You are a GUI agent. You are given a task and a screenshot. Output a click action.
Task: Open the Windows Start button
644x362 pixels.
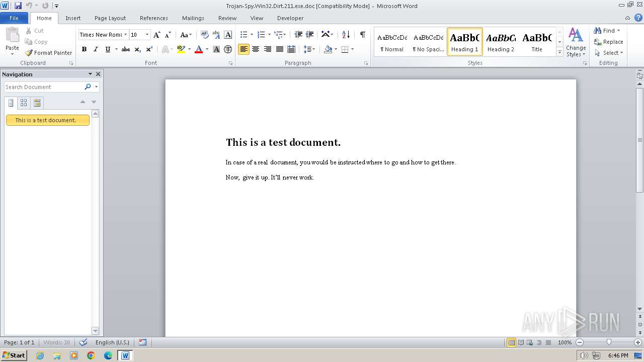14,355
